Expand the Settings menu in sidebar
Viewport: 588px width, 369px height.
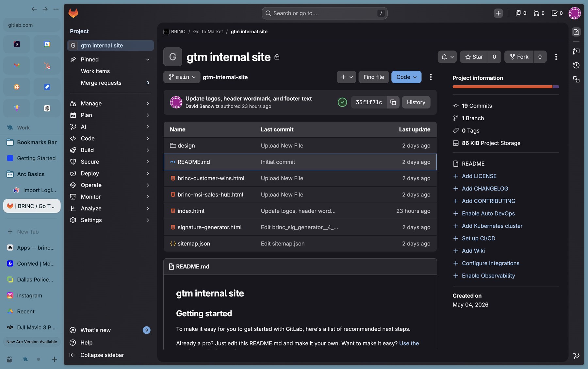click(x=110, y=220)
